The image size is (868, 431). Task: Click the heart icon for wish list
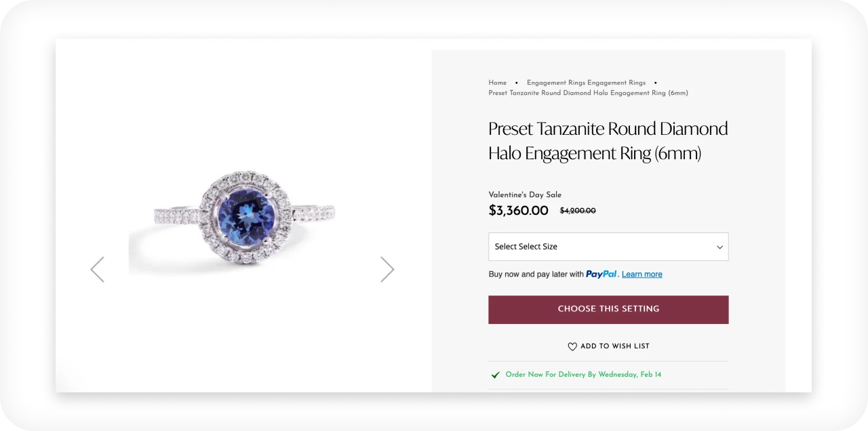click(x=572, y=346)
